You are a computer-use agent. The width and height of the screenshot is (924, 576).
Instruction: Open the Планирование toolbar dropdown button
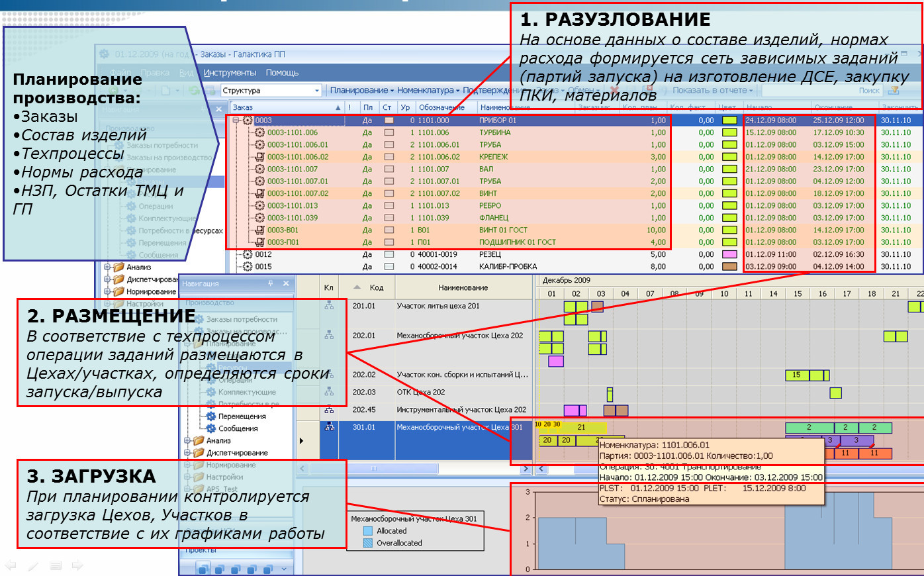tap(361, 91)
